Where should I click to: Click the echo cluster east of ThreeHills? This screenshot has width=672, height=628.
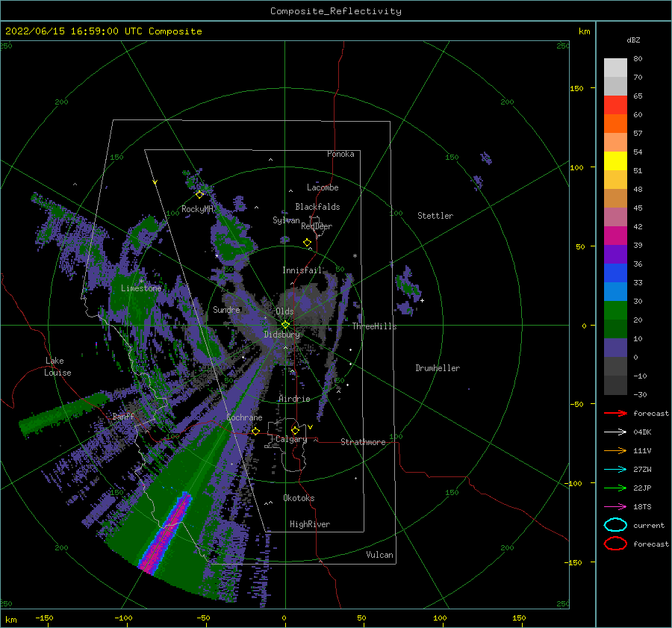(x=408, y=289)
